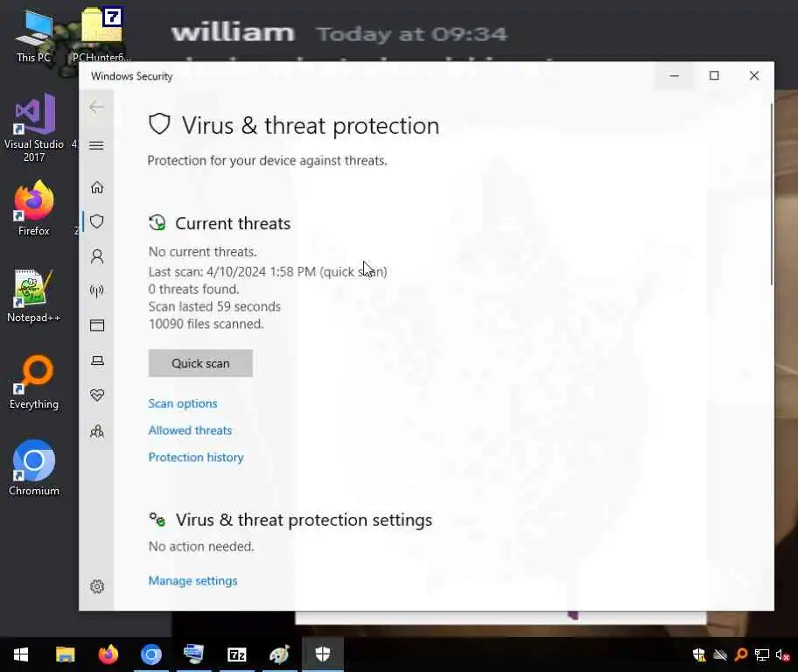Switch to 7-Zip in taskbar
The width and height of the screenshot is (798, 672).
tap(236, 654)
